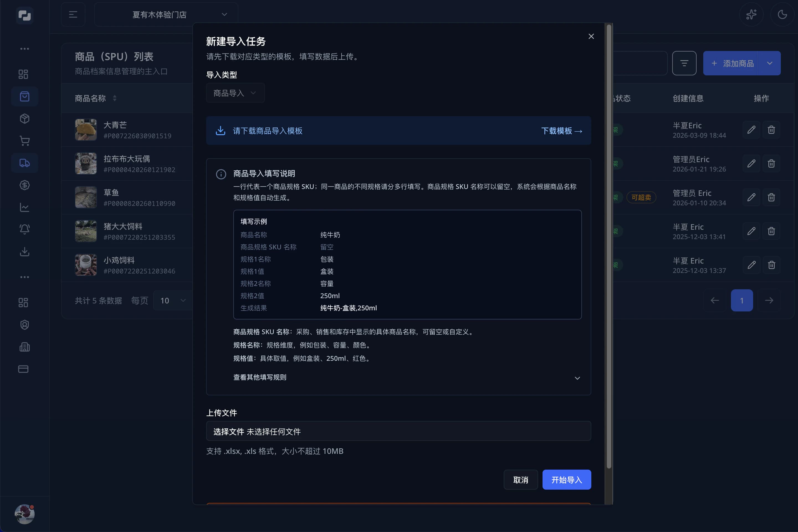The image size is (798, 532).
Task: Click the 取消 button
Action: coord(520,480)
